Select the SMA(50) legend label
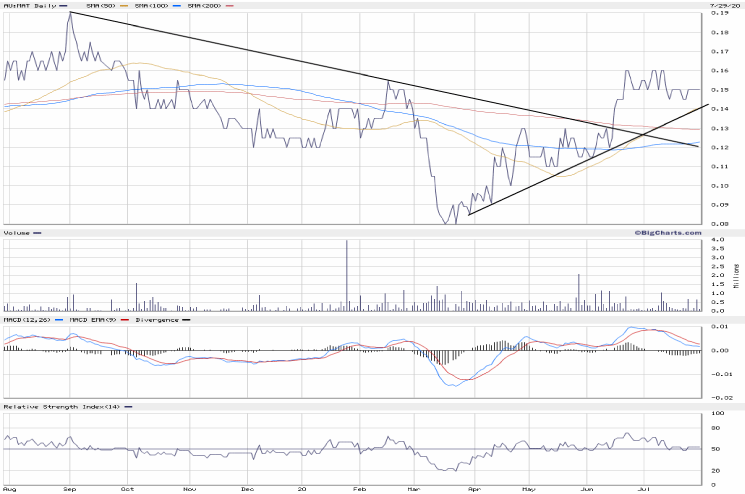 point(101,6)
